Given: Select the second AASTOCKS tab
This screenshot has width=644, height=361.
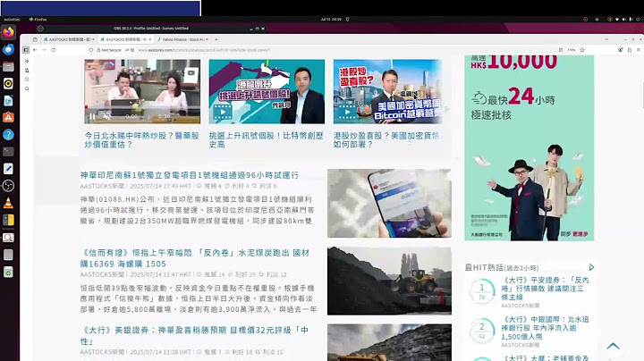Looking at the screenshot, I should (x=125, y=39).
